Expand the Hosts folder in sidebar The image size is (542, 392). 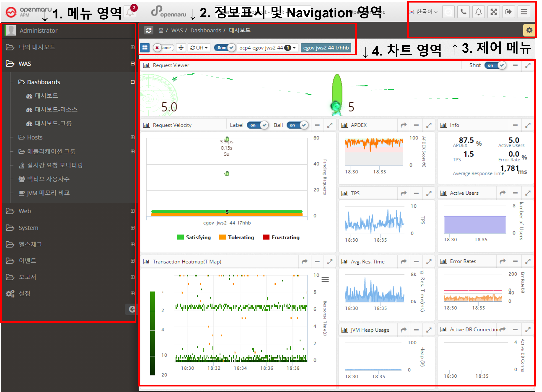click(35, 137)
